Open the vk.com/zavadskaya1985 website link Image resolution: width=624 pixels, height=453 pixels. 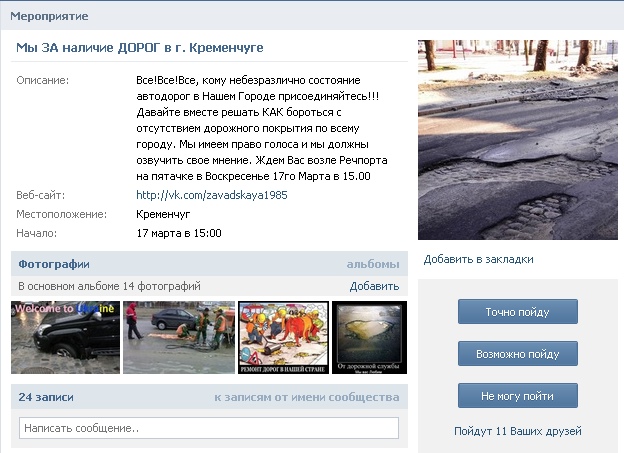pos(211,195)
